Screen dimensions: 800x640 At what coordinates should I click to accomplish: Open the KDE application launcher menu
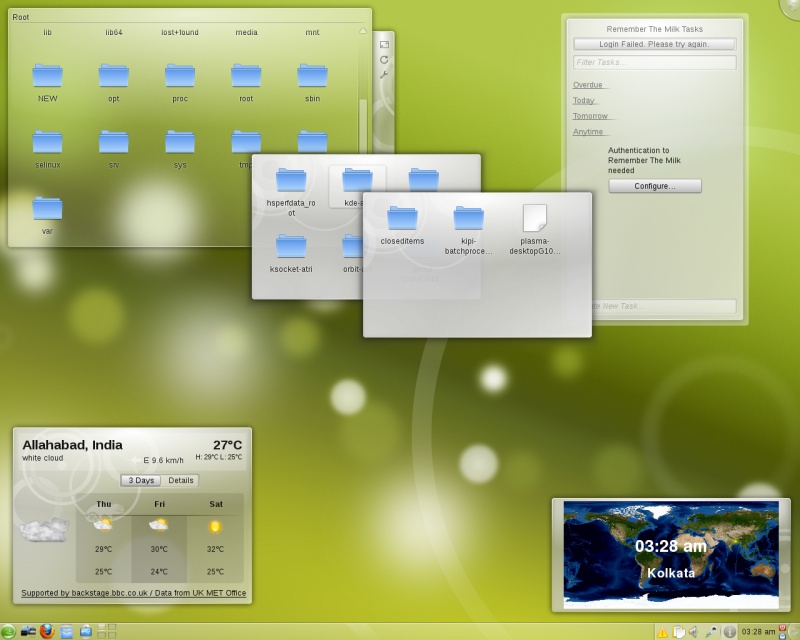[8, 632]
